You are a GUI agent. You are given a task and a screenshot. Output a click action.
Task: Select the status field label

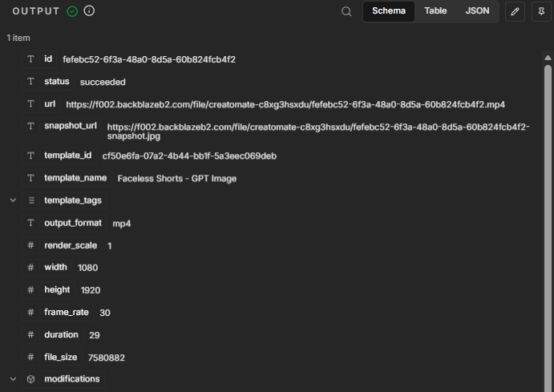pyautogui.click(x=57, y=82)
